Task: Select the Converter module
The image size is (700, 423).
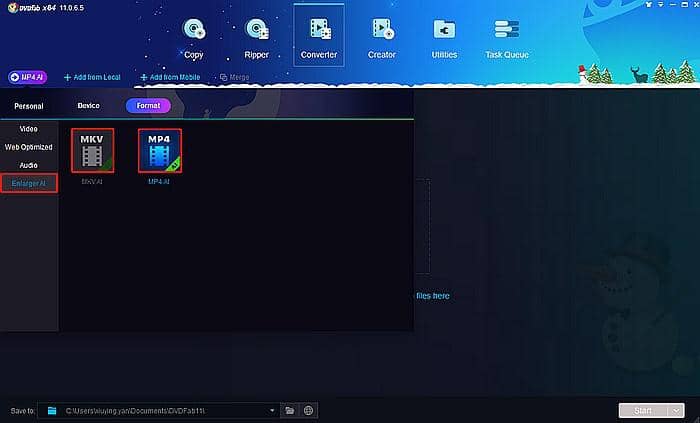Action: coord(319,36)
